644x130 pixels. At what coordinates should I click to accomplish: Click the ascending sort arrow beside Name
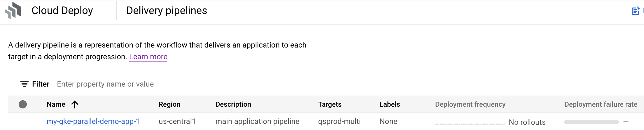click(x=75, y=105)
